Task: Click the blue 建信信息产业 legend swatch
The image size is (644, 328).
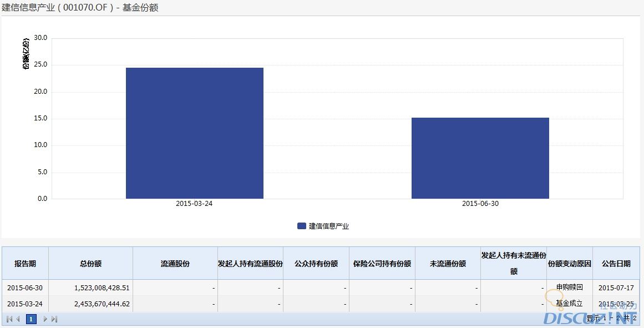Action: (x=302, y=226)
